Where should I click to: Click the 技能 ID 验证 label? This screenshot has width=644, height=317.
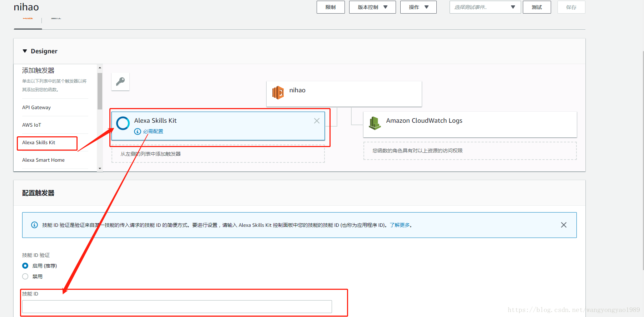coord(36,255)
